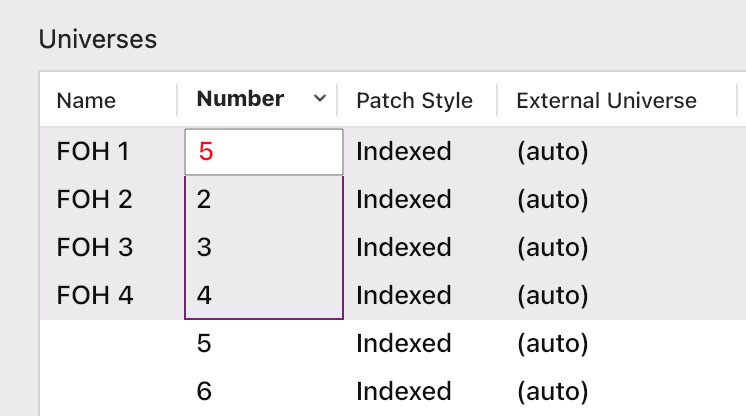Click Number cell 3 in FOH 3 row
This screenshot has height=416, width=746.
[x=264, y=247]
